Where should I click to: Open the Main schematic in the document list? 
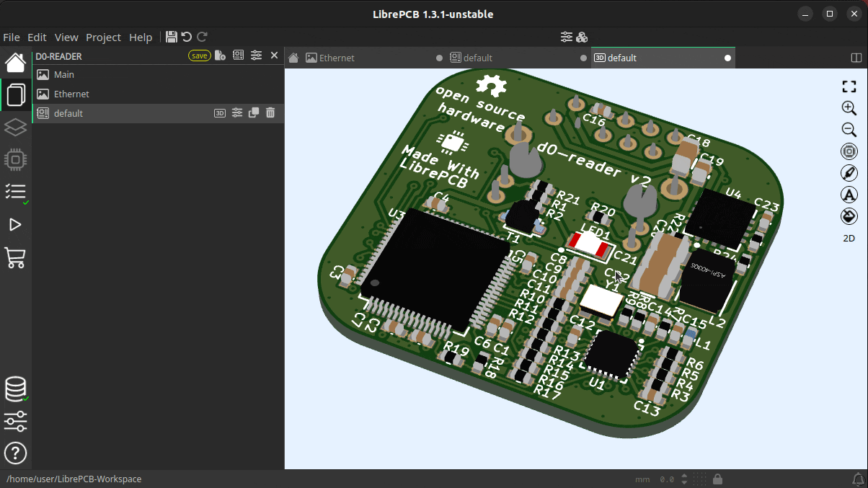pos(158,74)
